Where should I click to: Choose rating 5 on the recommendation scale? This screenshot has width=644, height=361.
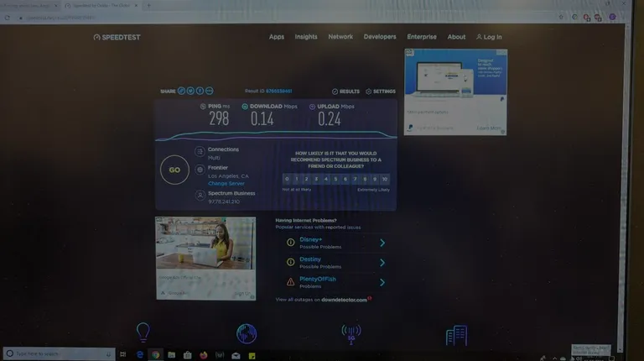pyautogui.click(x=335, y=179)
